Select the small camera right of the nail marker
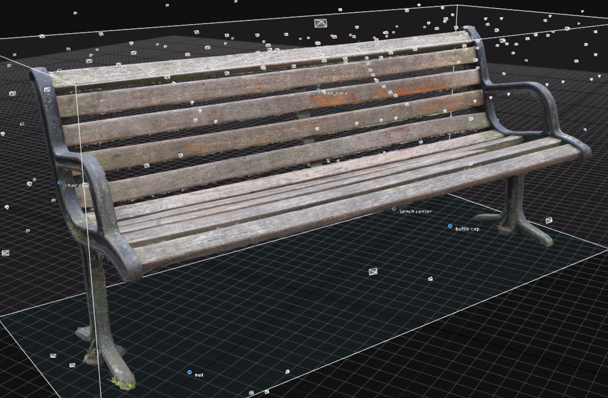Viewport: 608px width, 398px height. coord(287,372)
